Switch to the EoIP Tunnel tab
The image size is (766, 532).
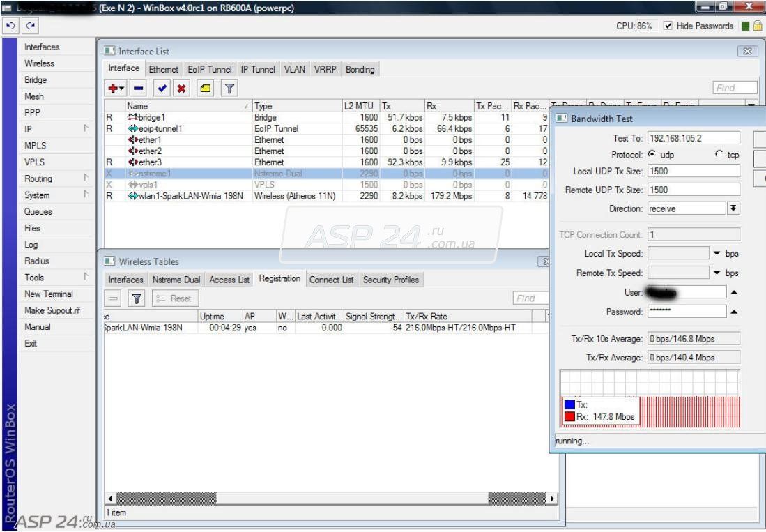click(210, 69)
